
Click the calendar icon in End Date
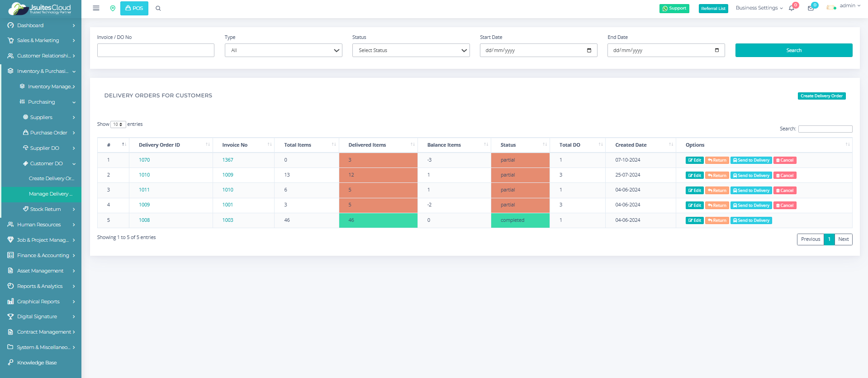coord(716,50)
